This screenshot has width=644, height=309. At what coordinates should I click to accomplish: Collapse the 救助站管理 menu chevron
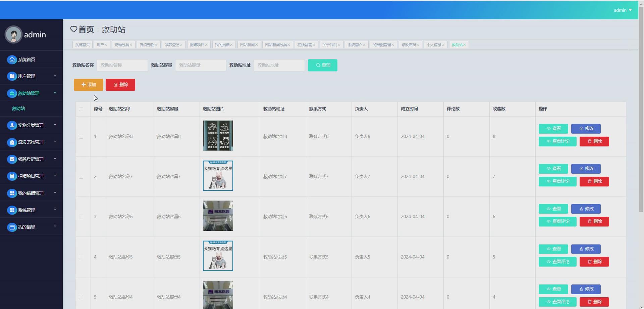(55, 93)
